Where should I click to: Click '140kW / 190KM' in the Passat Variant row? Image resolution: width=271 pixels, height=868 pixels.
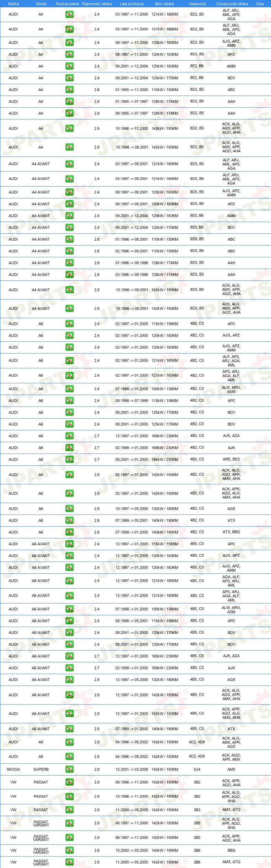click(x=165, y=850)
